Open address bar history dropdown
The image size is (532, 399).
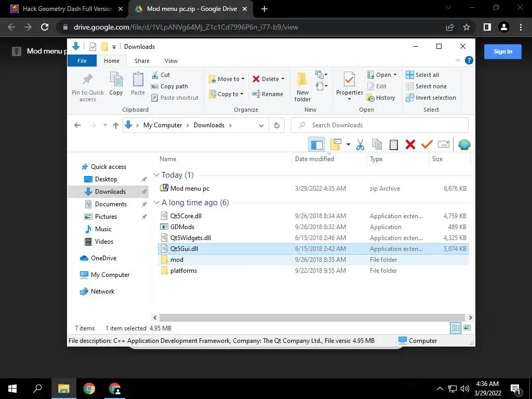point(261,126)
